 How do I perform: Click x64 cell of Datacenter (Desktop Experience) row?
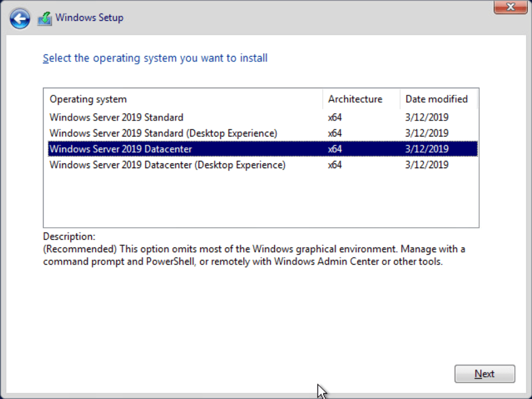point(335,165)
